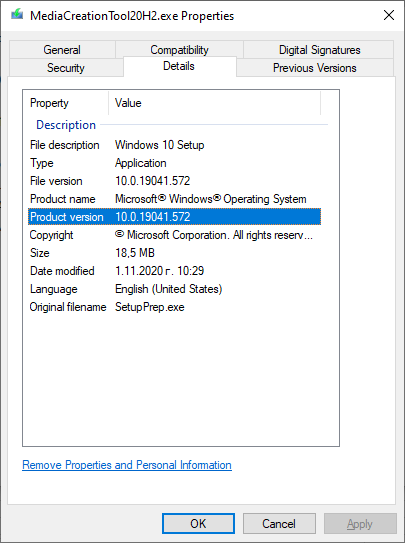This screenshot has width=405, height=543.
Task: Click the Cancel button
Action: click(279, 523)
